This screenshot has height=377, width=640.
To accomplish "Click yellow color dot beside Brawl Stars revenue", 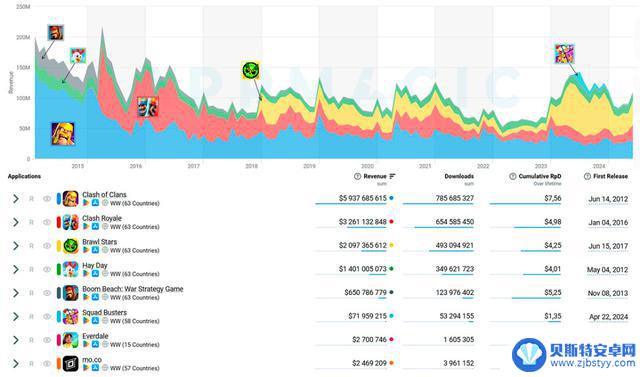I will click(x=391, y=246).
